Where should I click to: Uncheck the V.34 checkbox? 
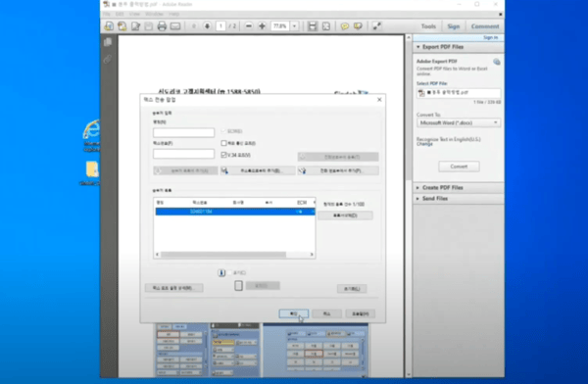pos(223,155)
